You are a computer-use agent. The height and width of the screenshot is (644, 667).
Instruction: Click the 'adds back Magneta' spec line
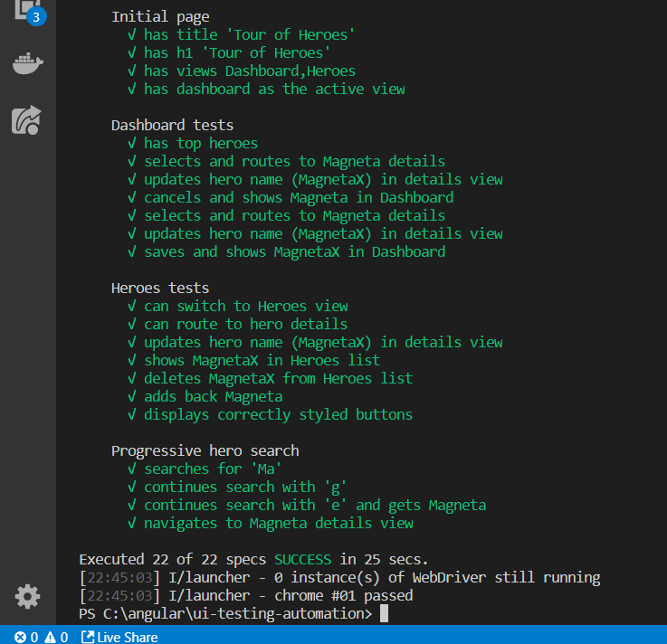pyautogui.click(x=213, y=396)
